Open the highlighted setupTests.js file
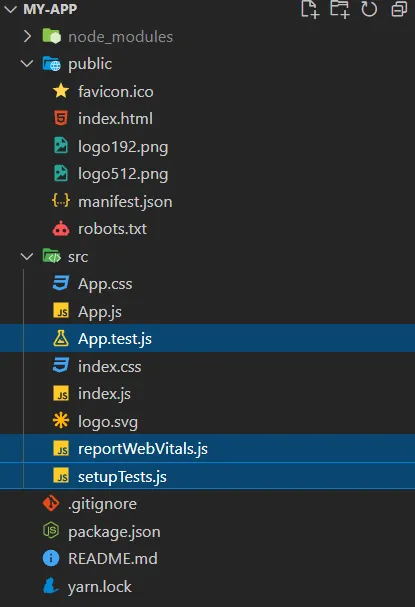Screen dimensions: 415x607 [x=122, y=477]
